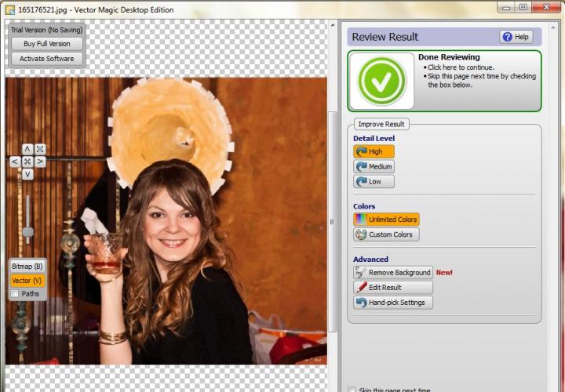Select the Vector (V) view mode

click(x=27, y=281)
